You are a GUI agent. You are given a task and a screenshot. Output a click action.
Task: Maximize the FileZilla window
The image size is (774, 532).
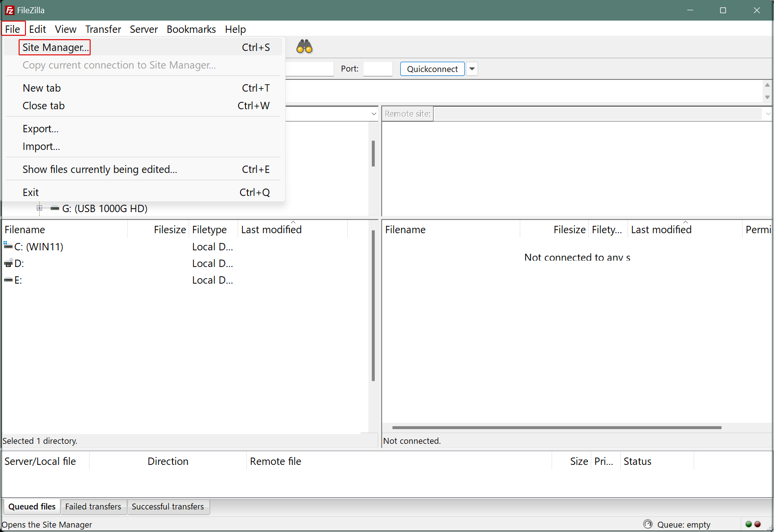click(723, 10)
